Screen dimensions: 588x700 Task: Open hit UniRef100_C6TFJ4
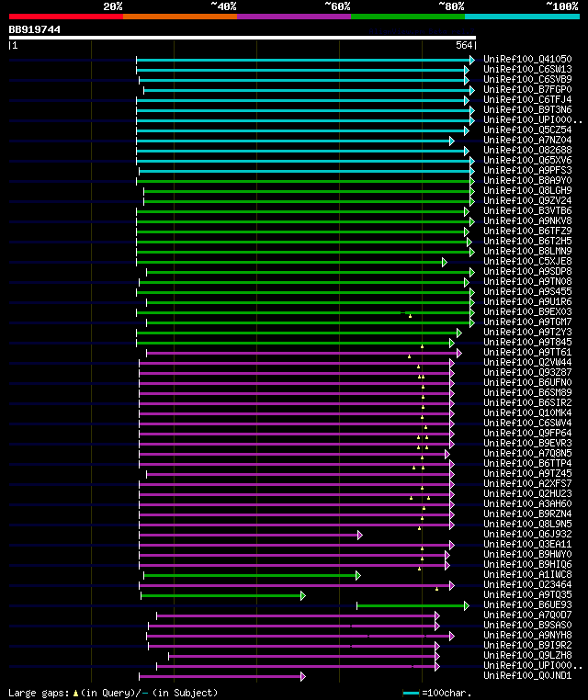click(x=527, y=99)
